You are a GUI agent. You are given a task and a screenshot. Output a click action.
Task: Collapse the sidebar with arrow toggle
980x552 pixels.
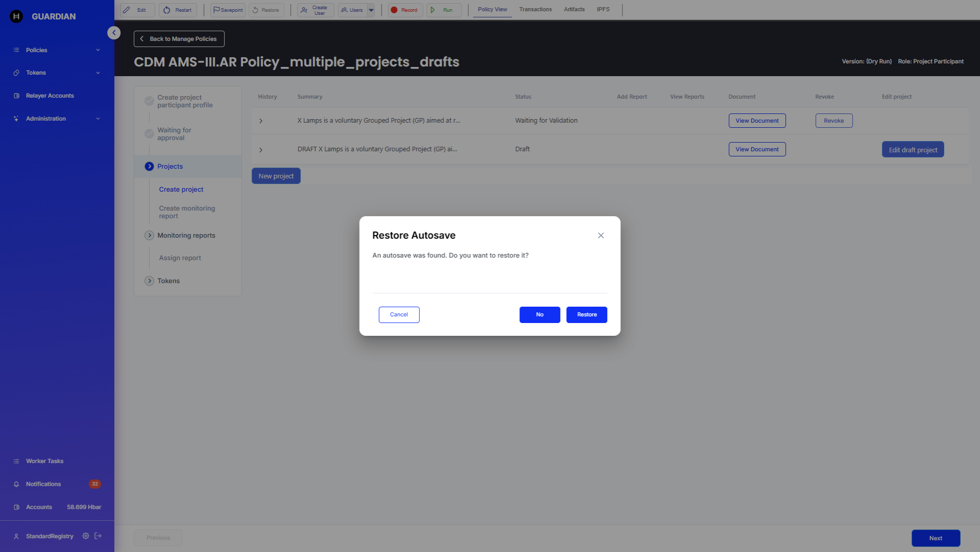tap(114, 33)
